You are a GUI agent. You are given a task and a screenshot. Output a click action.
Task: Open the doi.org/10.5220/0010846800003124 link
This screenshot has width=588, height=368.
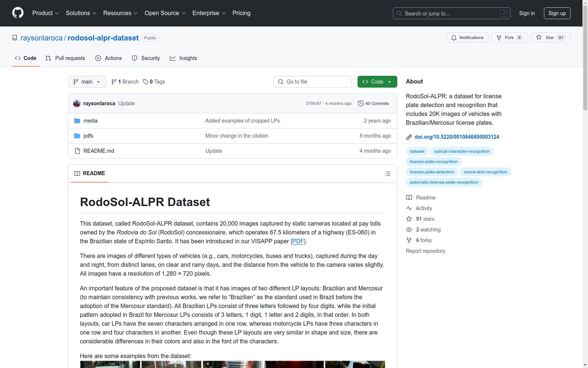[457, 137]
